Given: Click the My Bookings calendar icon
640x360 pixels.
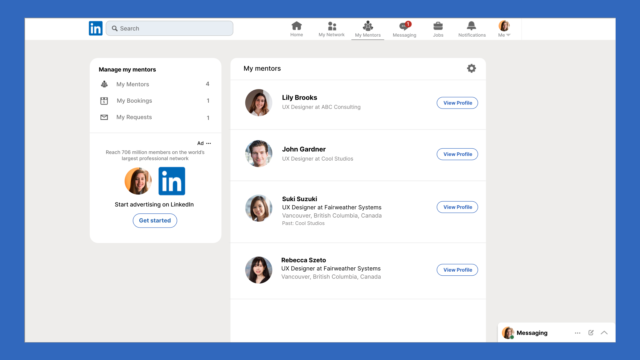Looking at the screenshot, I should point(104,101).
